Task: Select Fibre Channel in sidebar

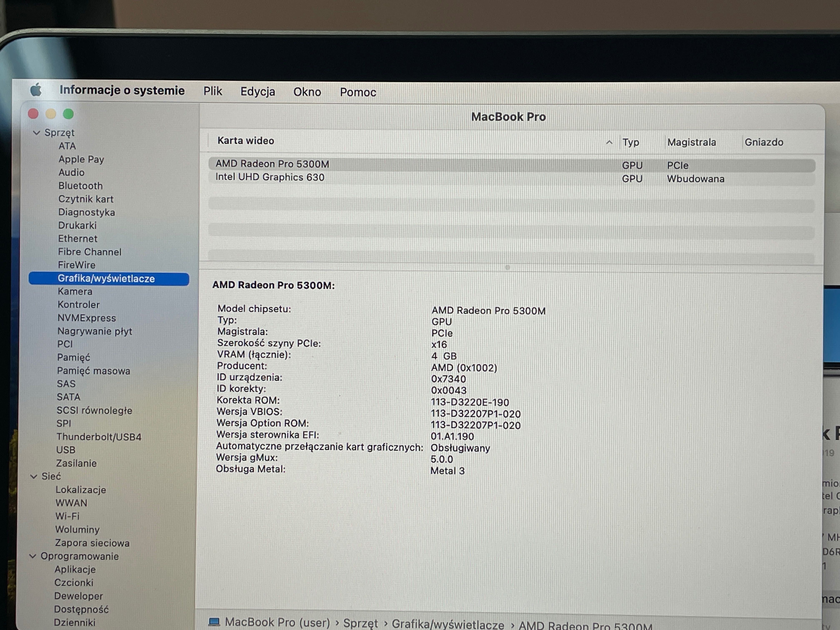Action: tap(90, 252)
